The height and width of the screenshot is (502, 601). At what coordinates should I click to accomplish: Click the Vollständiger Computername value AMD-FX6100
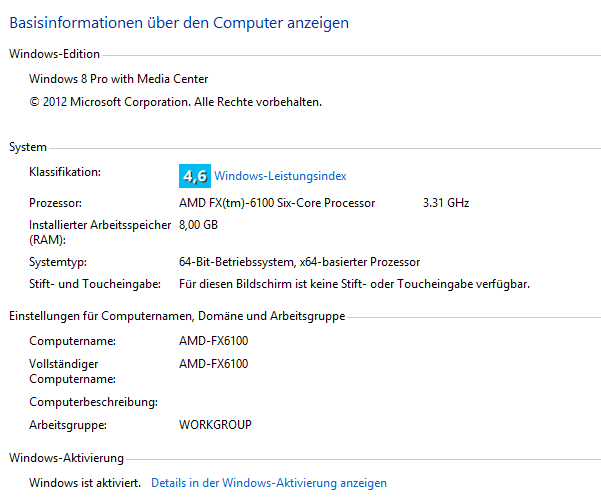pyautogui.click(x=213, y=364)
